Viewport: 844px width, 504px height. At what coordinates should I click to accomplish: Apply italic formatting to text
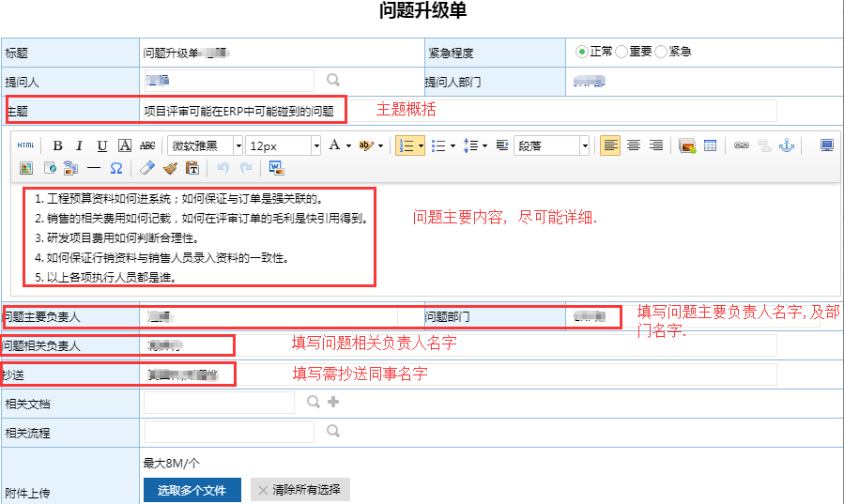[x=79, y=145]
